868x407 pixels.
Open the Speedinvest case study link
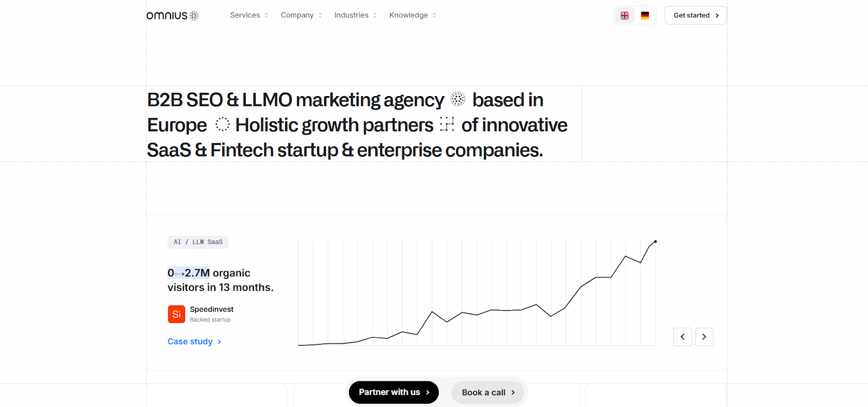click(x=189, y=341)
